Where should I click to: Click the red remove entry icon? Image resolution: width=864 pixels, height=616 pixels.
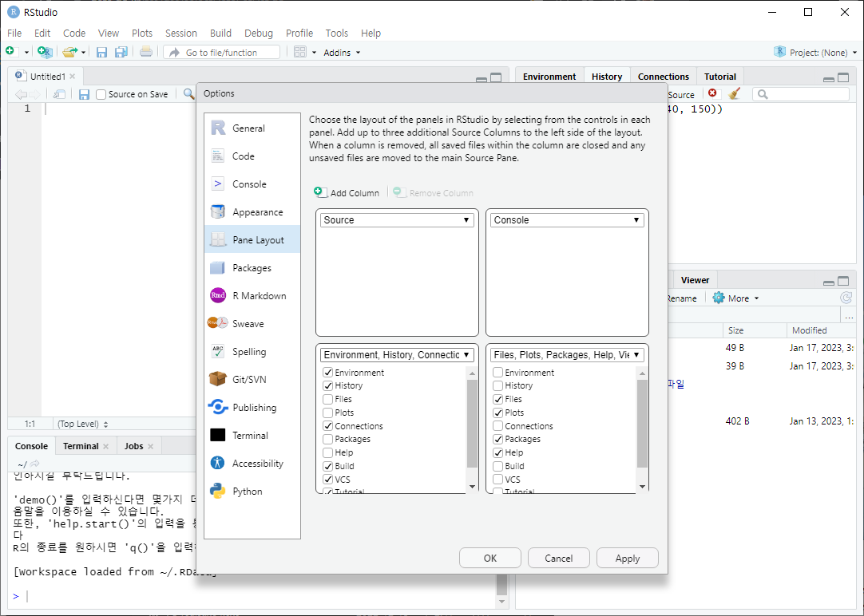(x=712, y=93)
